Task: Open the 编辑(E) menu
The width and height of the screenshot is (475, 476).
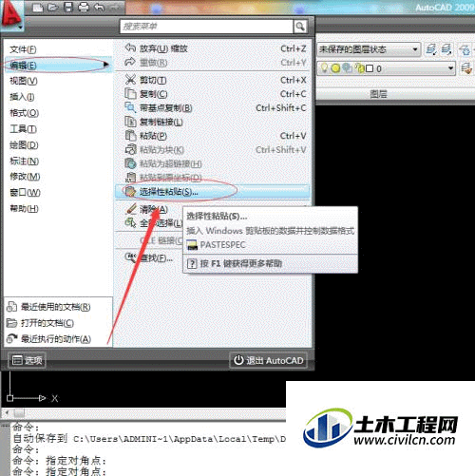Action: (x=58, y=66)
